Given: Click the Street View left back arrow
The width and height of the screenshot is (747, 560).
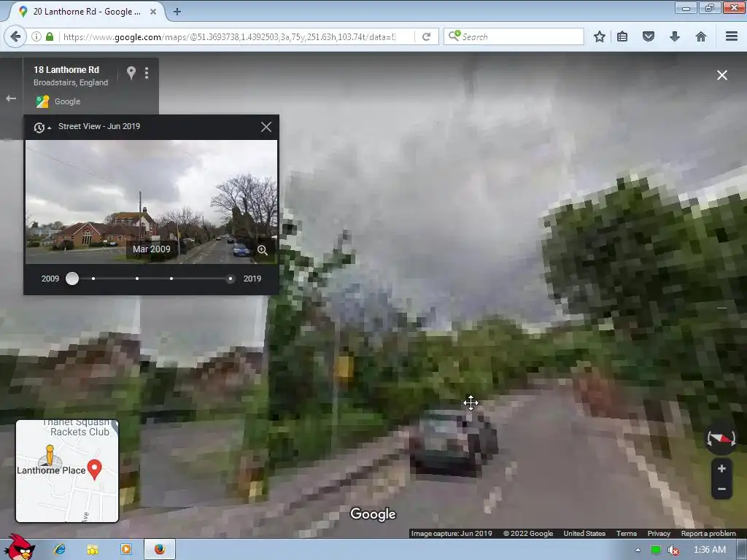Looking at the screenshot, I should (11, 98).
